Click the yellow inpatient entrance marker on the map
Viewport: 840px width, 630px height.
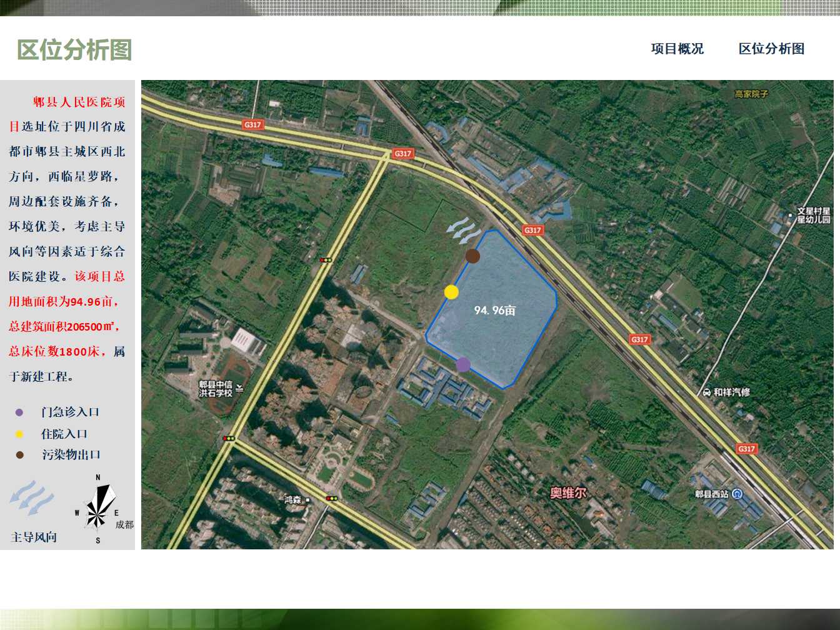pyautogui.click(x=452, y=291)
